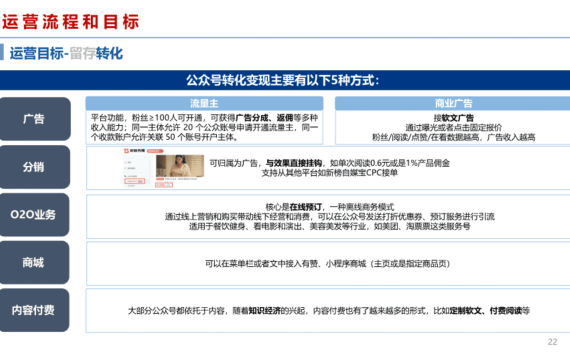Click the red-outlined button in small screenshot

coord(135,181)
